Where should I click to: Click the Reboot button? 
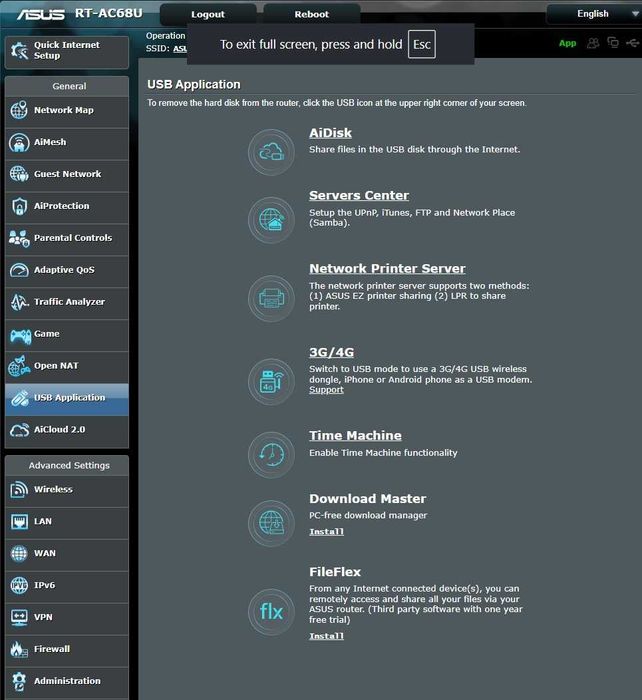(x=312, y=14)
